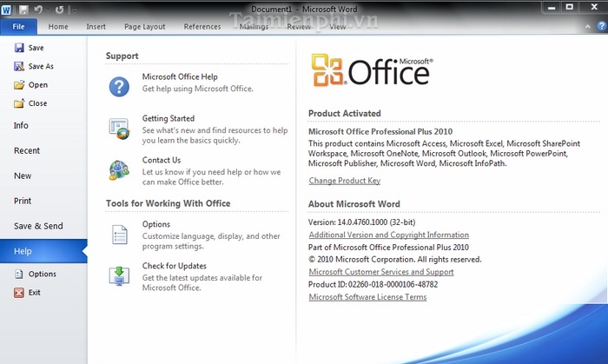Click the Close folder icon in sidebar

click(x=19, y=103)
